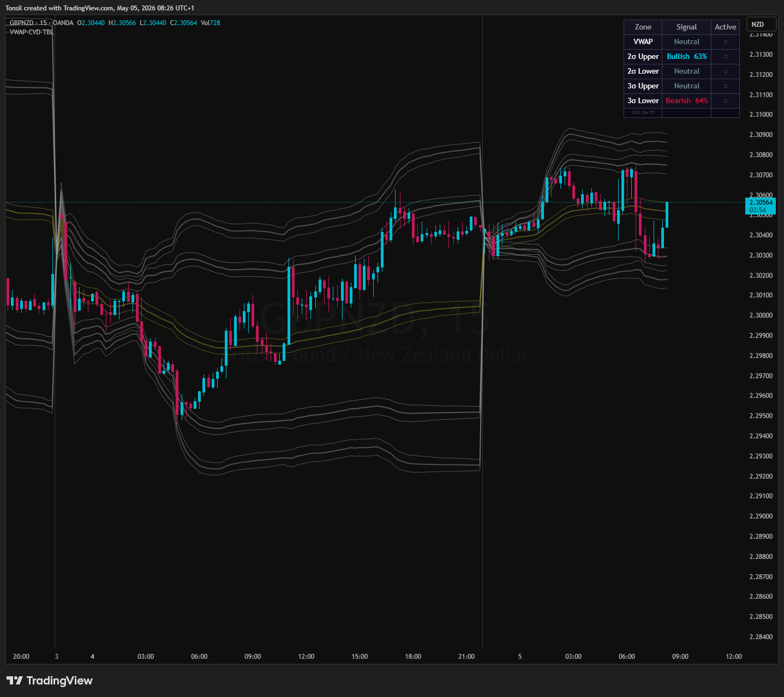The width and height of the screenshot is (784, 697).
Task: Click the Active circle in the VWAP row
Action: [725, 42]
